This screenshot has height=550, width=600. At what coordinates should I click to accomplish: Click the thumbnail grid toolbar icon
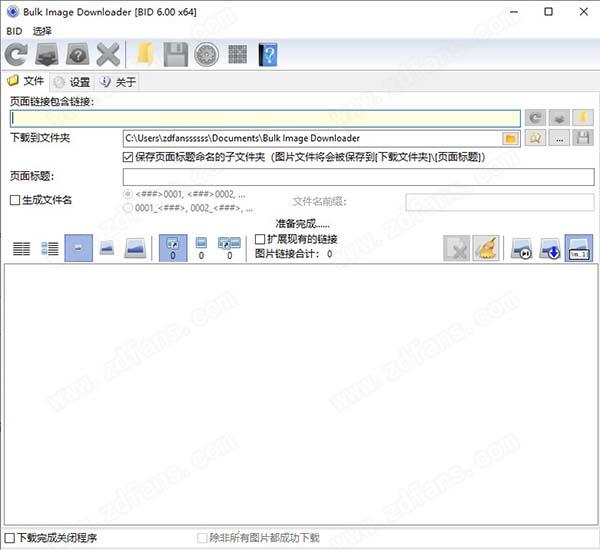[238, 55]
